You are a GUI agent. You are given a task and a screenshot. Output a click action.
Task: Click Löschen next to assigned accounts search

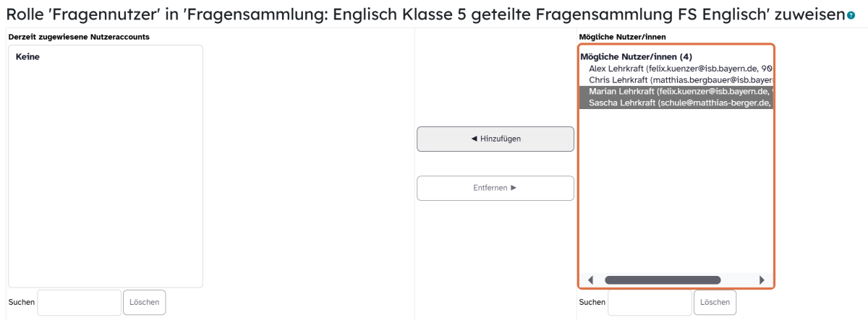tap(145, 302)
